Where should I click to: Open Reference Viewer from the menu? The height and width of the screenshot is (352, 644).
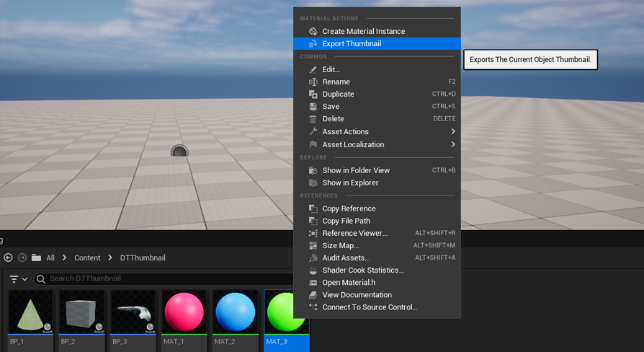click(x=377, y=233)
